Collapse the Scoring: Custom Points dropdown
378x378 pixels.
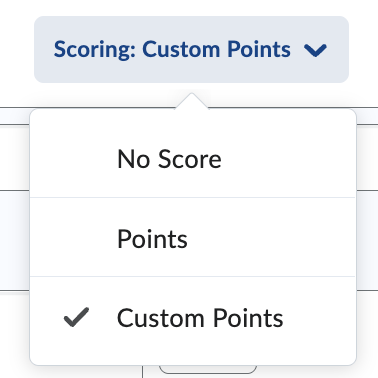click(191, 49)
